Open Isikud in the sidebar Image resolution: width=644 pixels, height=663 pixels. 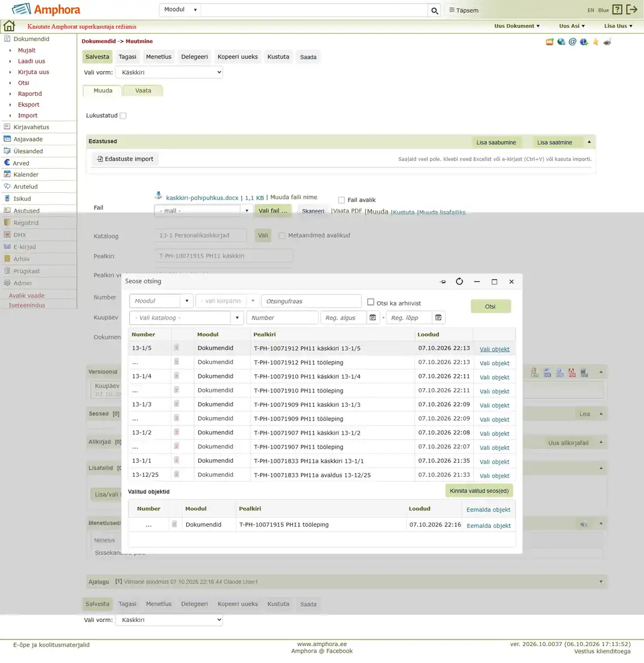point(22,198)
